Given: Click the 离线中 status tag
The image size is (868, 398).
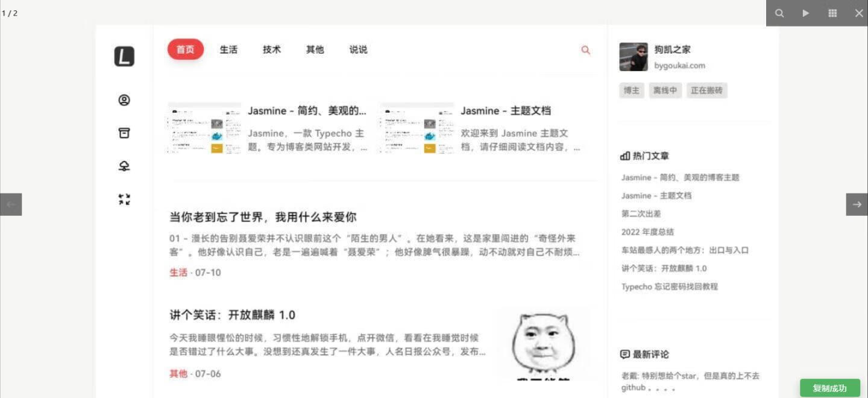Looking at the screenshot, I should tap(665, 90).
